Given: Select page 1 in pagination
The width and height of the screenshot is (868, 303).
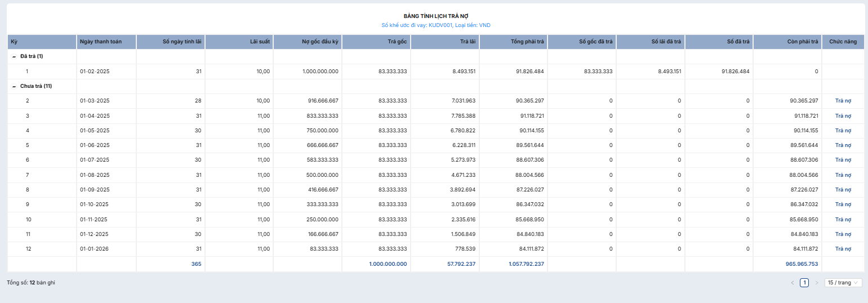Looking at the screenshot, I should [804, 283].
